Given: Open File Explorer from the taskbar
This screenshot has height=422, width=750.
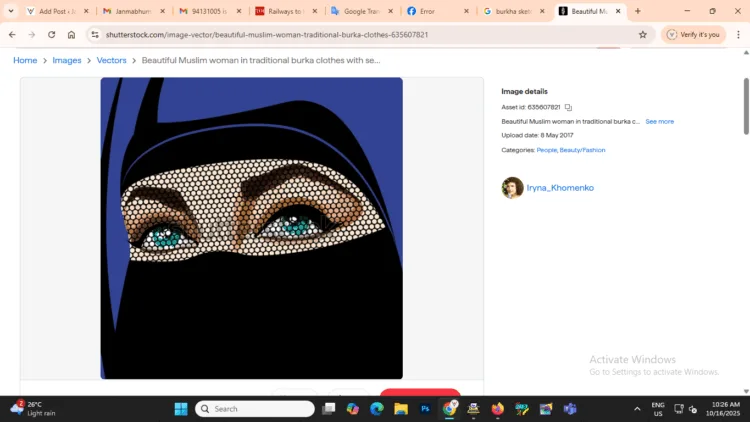Looking at the screenshot, I should 401,409.
